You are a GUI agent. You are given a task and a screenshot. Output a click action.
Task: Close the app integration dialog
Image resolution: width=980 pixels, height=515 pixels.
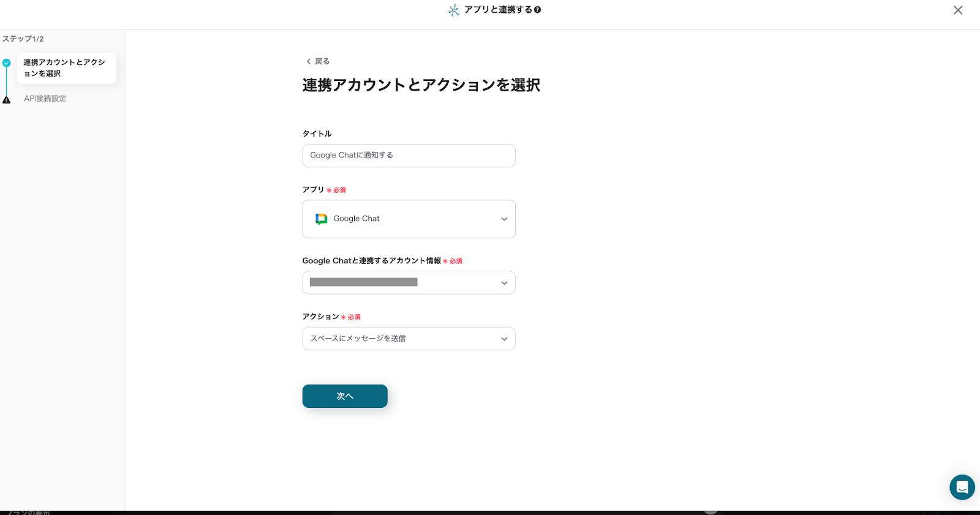[x=958, y=10]
